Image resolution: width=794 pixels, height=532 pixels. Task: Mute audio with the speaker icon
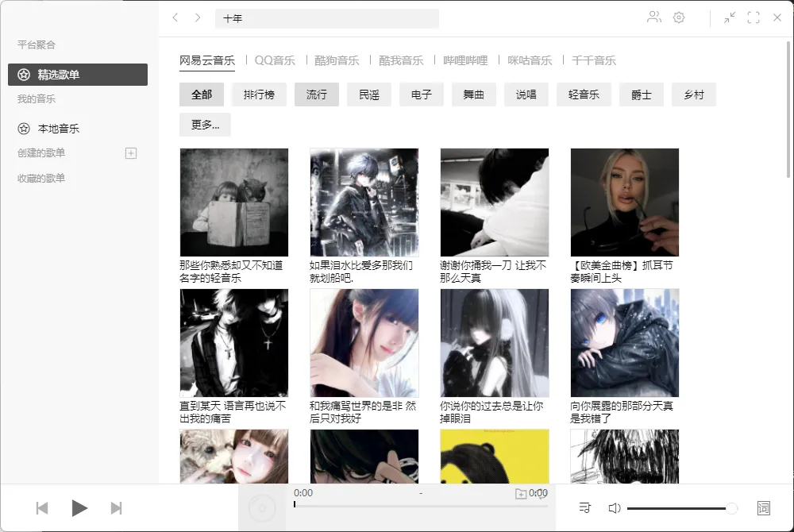point(615,508)
